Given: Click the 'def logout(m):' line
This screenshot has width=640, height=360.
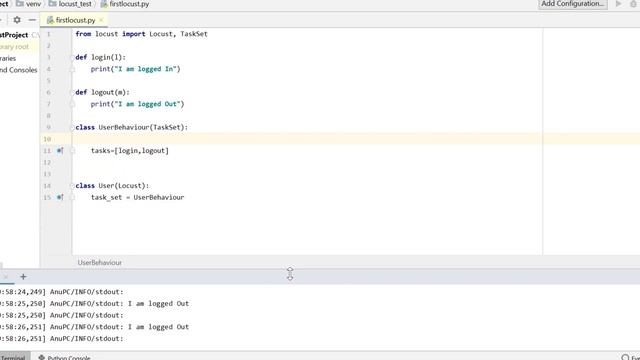Looking at the screenshot, I should [102, 92].
